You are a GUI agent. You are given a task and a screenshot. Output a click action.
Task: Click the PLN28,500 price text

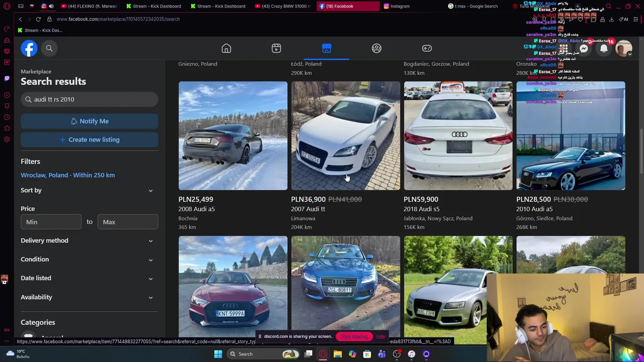tap(533, 199)
